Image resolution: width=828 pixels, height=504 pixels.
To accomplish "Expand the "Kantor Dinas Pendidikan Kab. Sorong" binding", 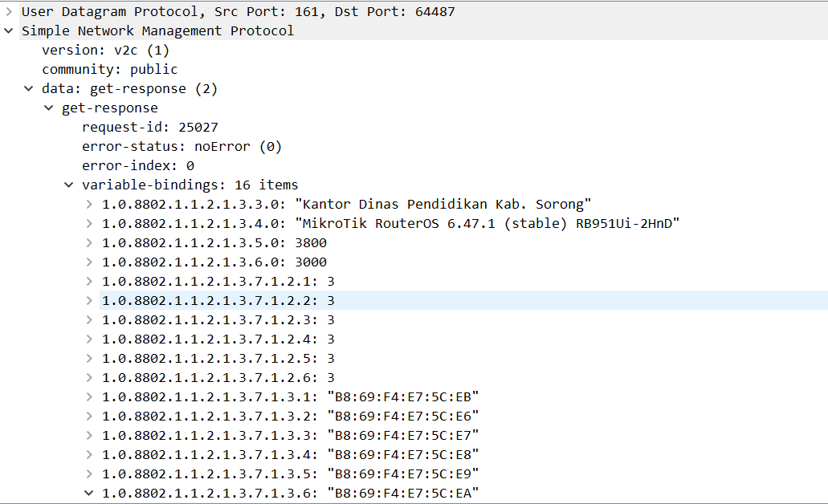I will point(88,204).
